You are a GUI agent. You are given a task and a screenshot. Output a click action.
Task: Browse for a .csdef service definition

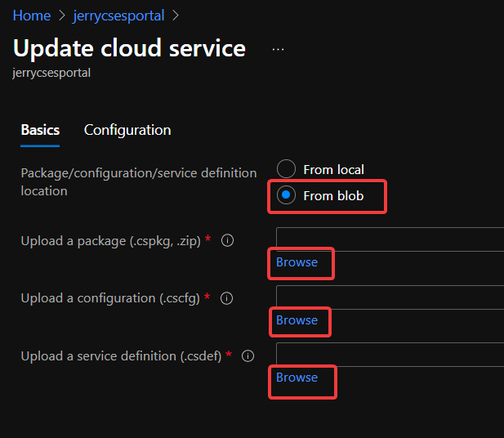click(297, 378)
